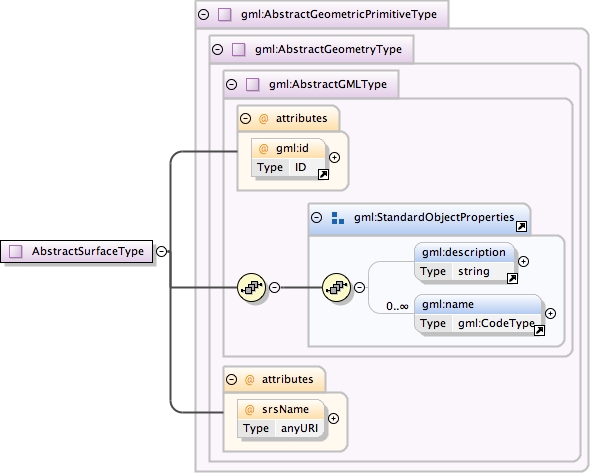Click the AbstractSurfaceType complex type square icon
Screen dimensions: 590x473
(16, 251)
